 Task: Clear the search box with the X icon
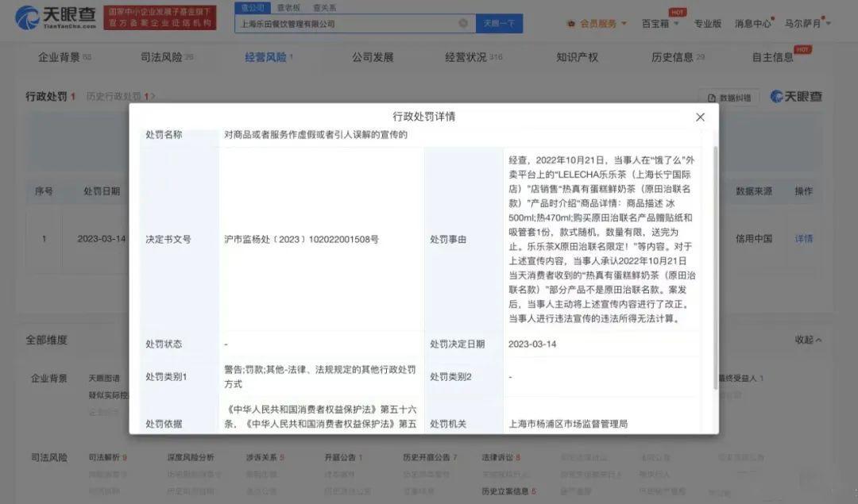pyautogui.click(x=463, y=23)
